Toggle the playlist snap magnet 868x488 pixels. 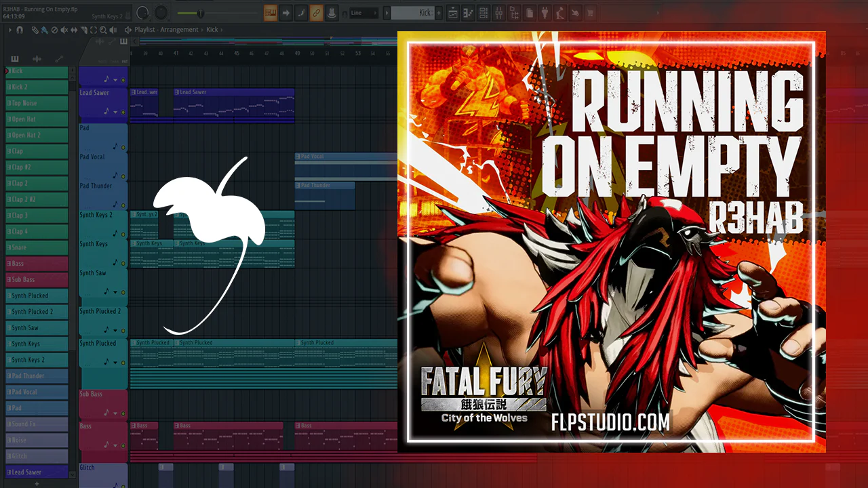point(20,30)
